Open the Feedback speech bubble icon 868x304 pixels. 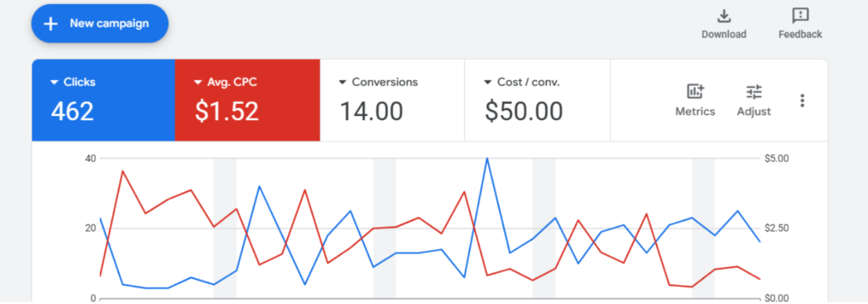(x=800, y=15)
